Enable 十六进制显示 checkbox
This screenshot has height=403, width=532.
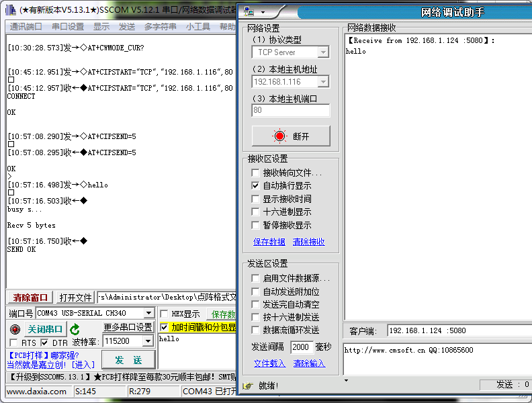pyautogui.click(x=255, y=212)
